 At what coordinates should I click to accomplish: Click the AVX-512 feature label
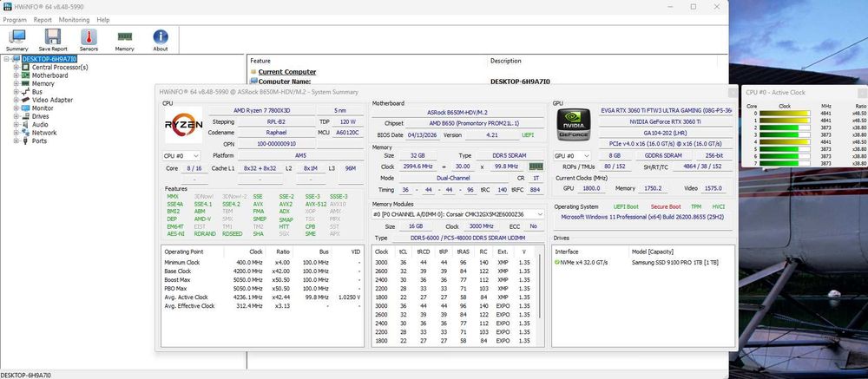coord(314,204)
